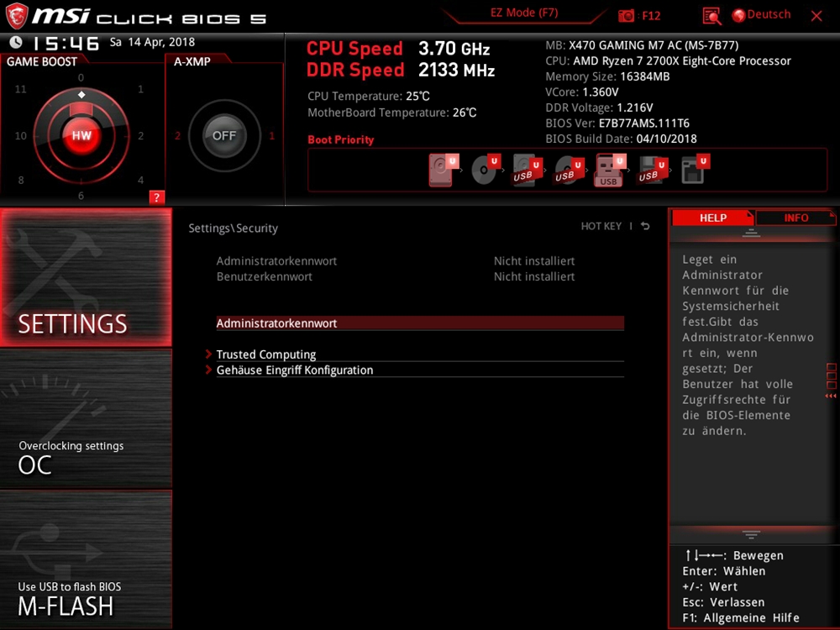Select the last boot device icon
The width and height of the screenshot is (840, 630).
pyautogui.click(x=695, y=170)
